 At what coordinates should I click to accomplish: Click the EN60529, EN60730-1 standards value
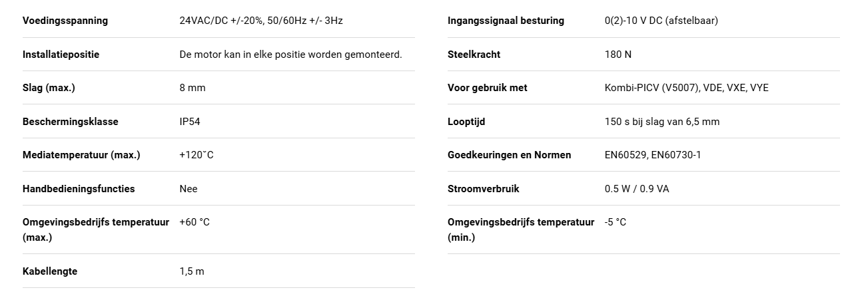click(x=653, y=155)
